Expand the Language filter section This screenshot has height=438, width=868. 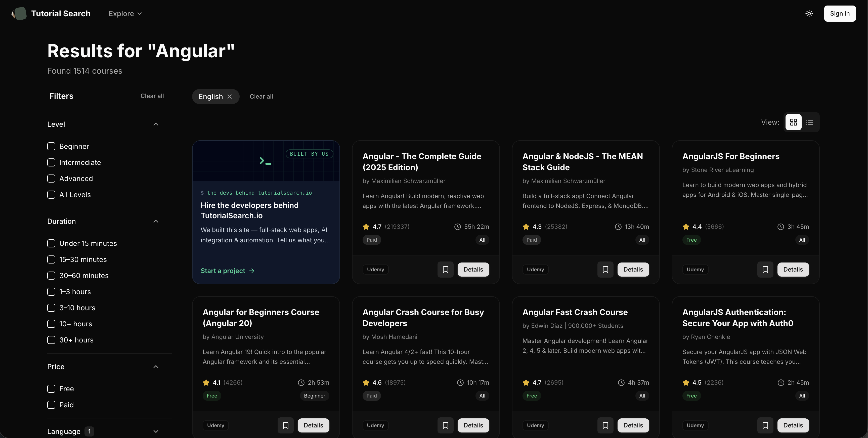[x=156, y=432]
